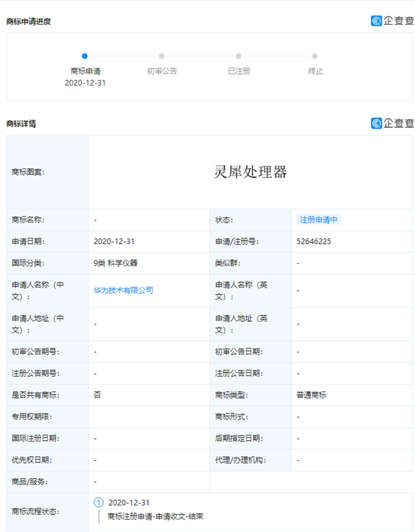The image size is (415, 532).
Task: Click the gray dot above 初审公告 step
Action: tap(161, 56)
